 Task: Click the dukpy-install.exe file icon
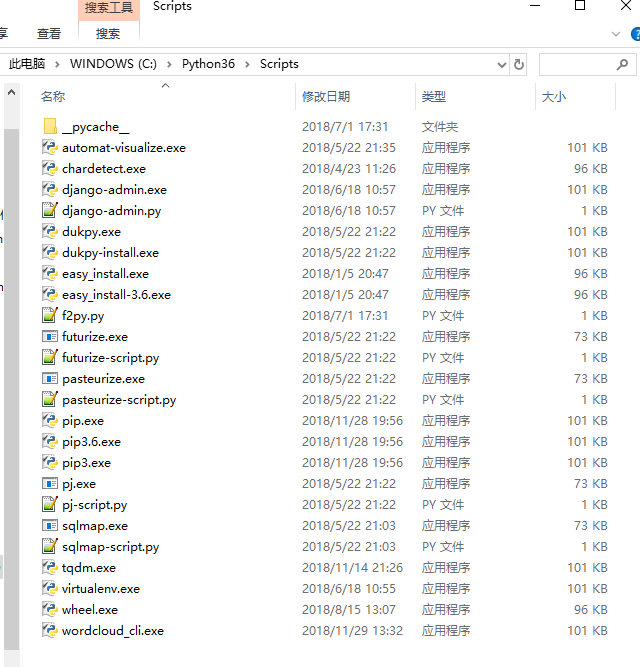tap(50, 252)
